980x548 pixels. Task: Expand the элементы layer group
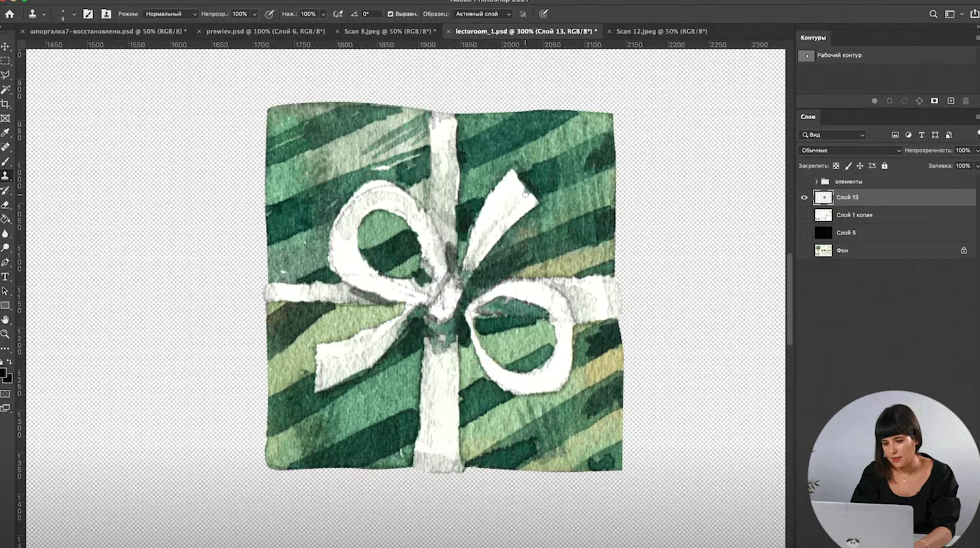click(816, 182)
